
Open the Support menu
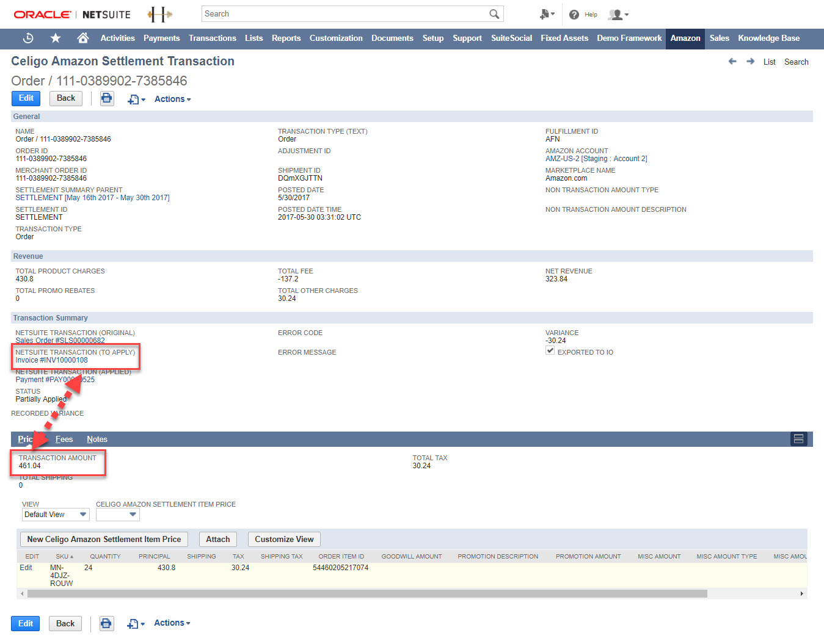click(467, 38)
